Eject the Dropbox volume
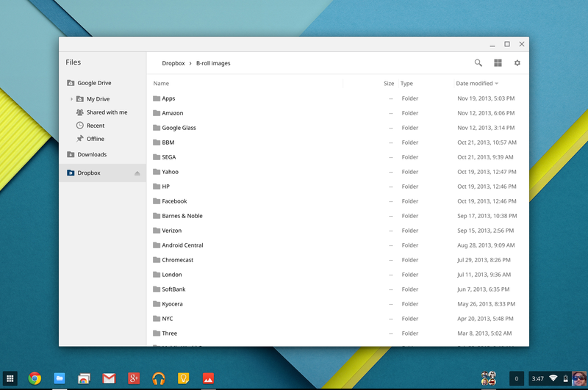Image resolution: width=588 pixels, height=390 pixels. (x=137, y=173)
